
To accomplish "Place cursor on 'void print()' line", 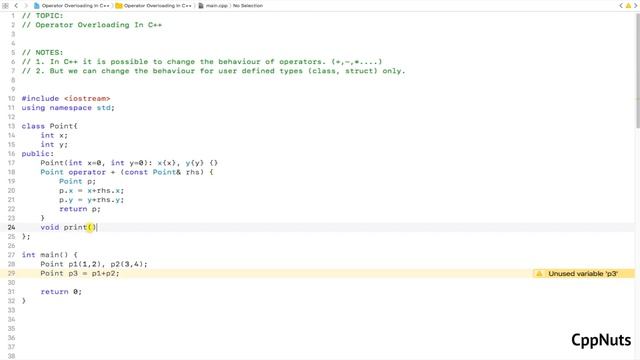I will (68, 227).
